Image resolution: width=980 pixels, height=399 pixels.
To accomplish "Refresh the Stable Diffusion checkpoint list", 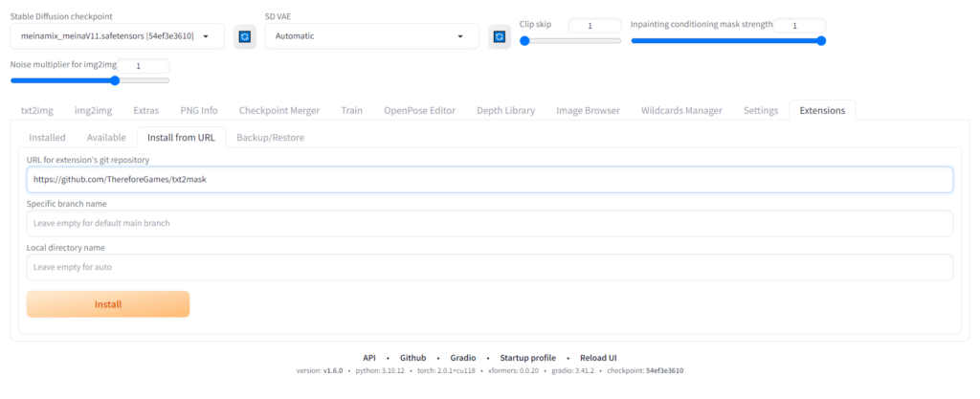I will tap(245, 36).
